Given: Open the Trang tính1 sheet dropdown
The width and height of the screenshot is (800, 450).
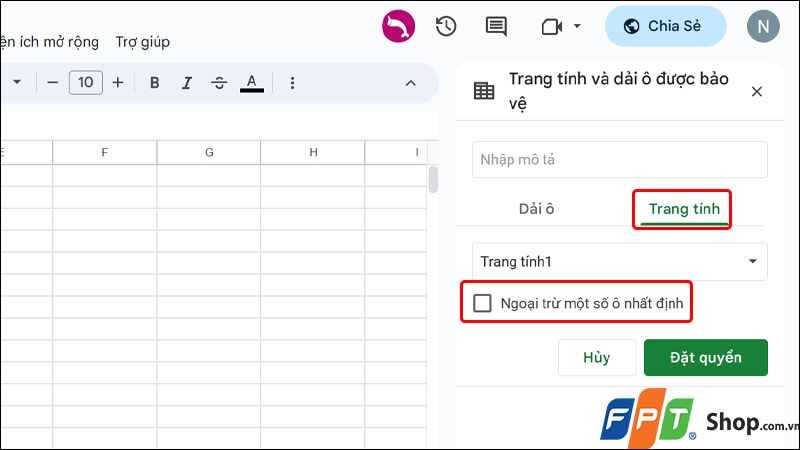Looking at the screenshot, I should [619, 262].
